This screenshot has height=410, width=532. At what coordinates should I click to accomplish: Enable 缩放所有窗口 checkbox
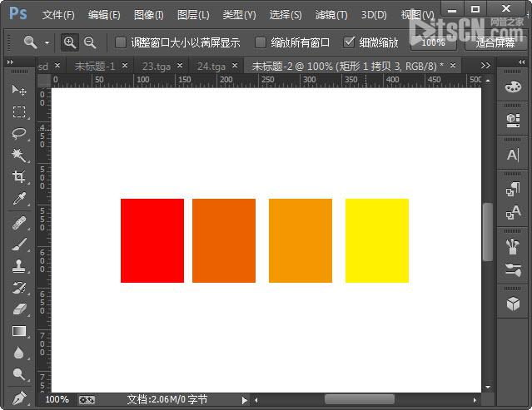coord(261,42)
